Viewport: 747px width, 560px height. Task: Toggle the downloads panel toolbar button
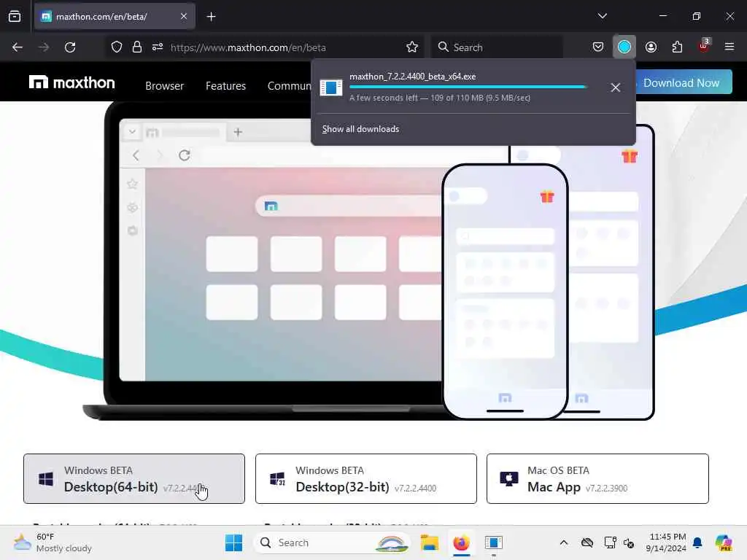point(624,47)
